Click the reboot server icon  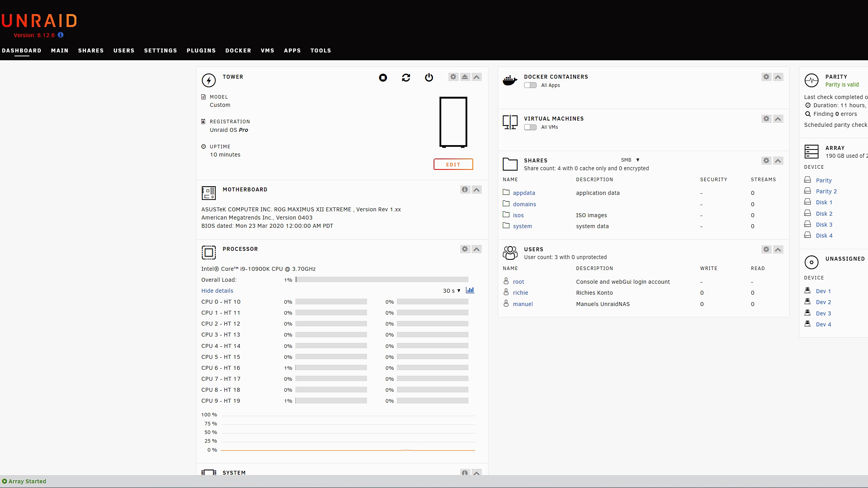pyautogui.click(x=406, y=77)
